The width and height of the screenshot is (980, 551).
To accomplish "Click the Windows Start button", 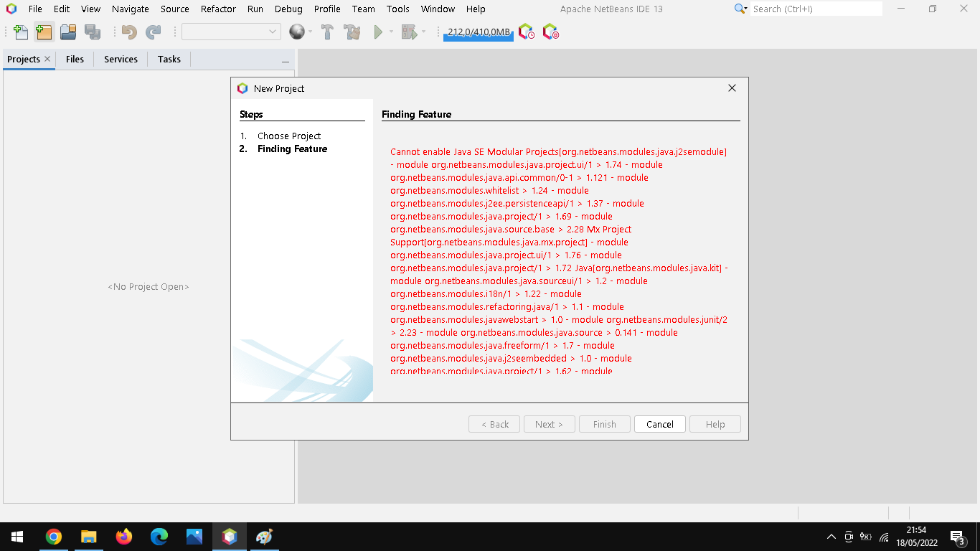I will click(17, 537).
